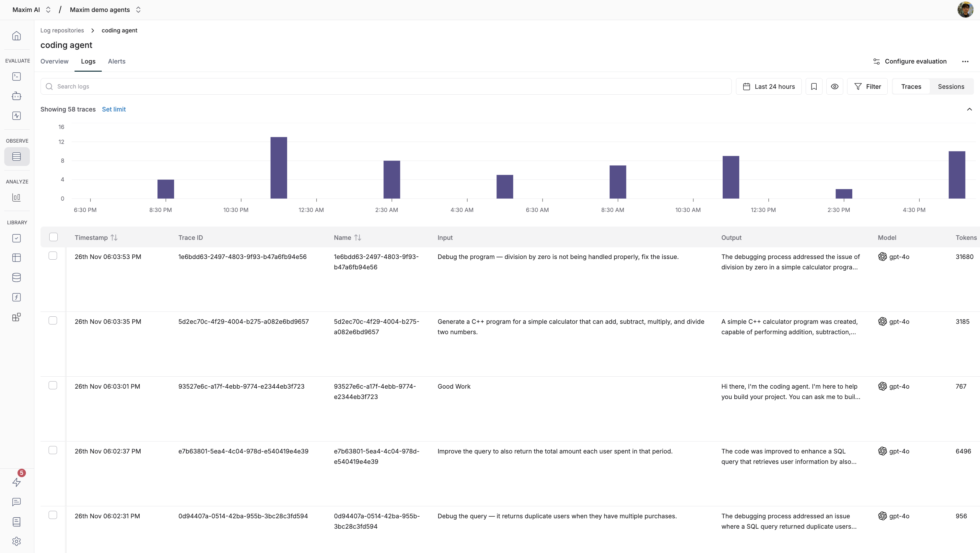The width and height of the screenshot is (980, 553).
Task: Toggle the eye visibility icon next to the bookmark
Action: click(x=835, y=87)
